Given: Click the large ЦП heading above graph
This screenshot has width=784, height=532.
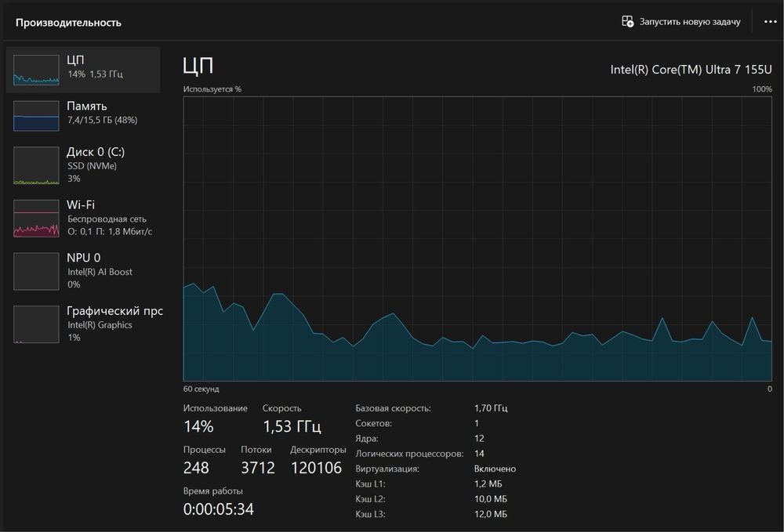Looking at the screenshot, I should [198, 66].
